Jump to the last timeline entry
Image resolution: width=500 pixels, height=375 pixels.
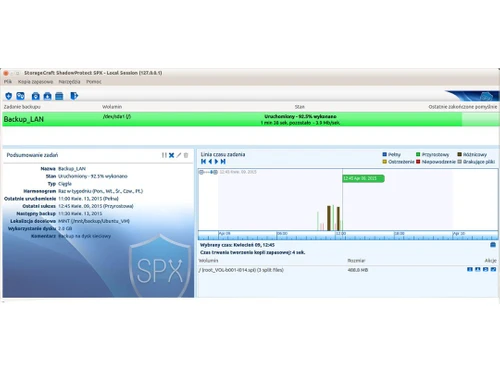(x=223, y=162)
